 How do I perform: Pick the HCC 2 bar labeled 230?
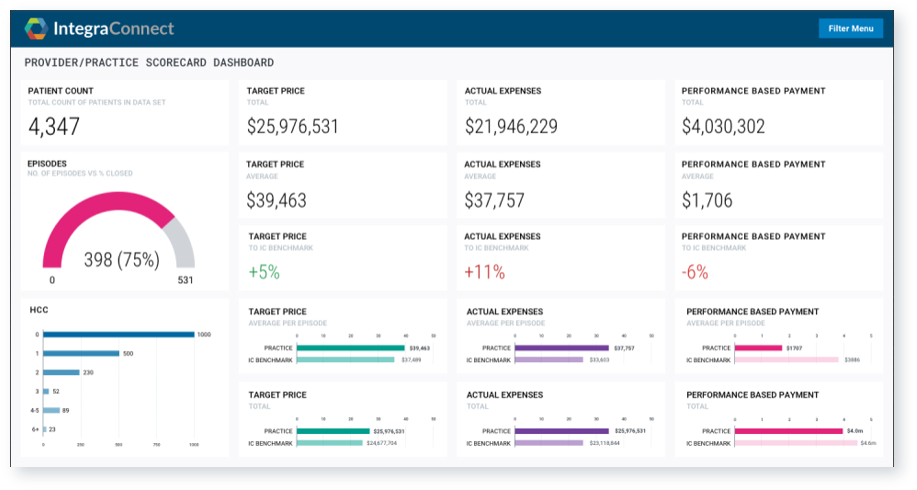click(x=62, y=372)
